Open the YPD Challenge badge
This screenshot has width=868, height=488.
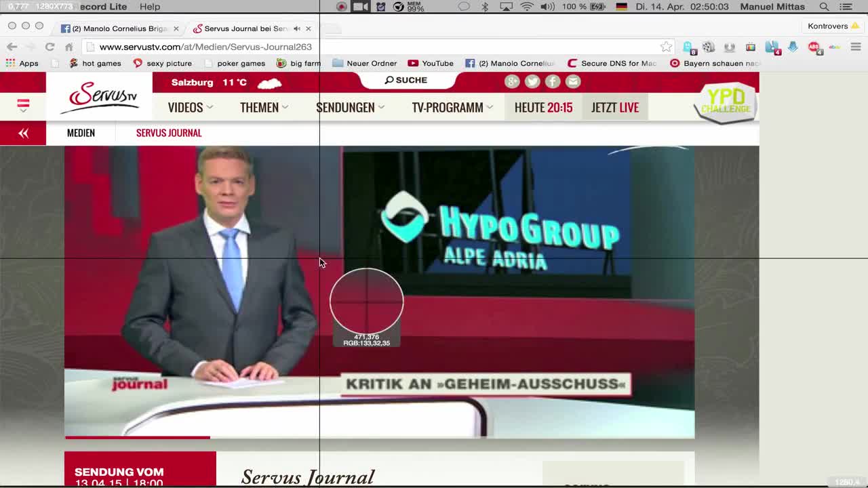point(725,103)
